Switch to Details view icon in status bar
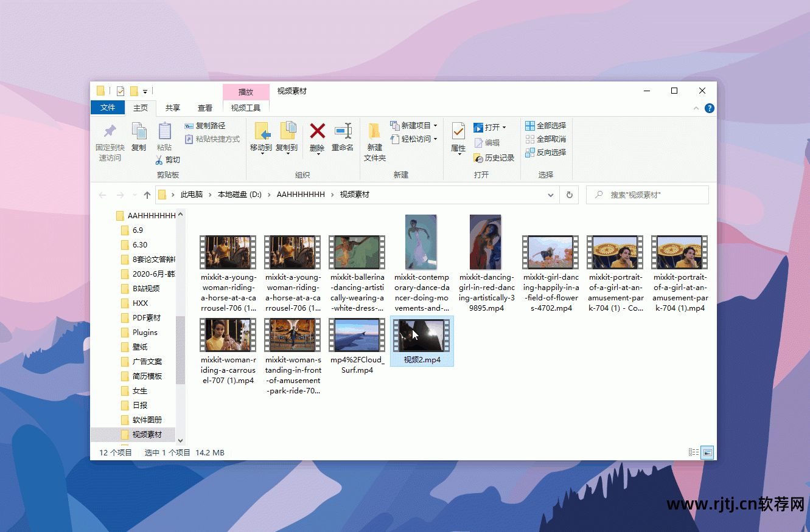Screen dimensions: 810x532 pos(694,452)
